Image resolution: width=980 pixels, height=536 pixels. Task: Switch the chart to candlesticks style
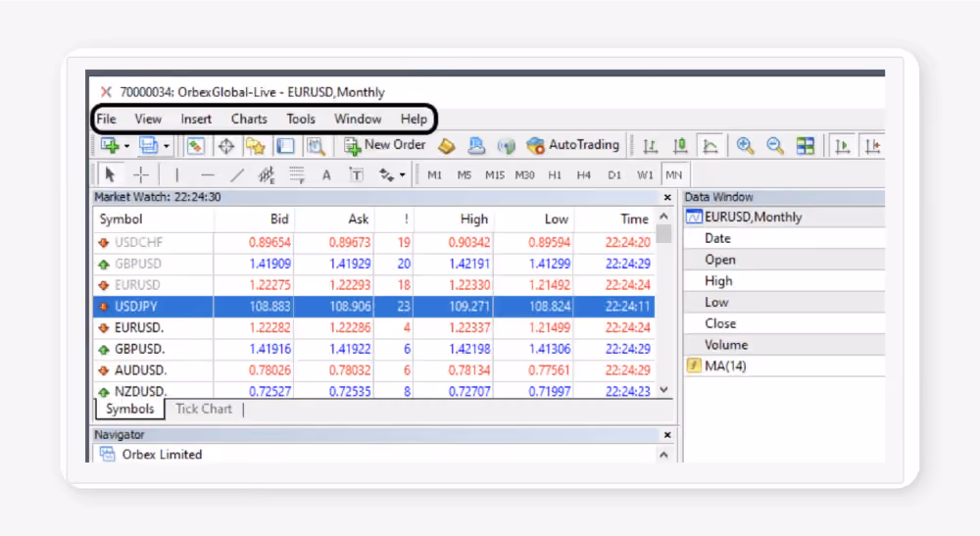(680, 146)
